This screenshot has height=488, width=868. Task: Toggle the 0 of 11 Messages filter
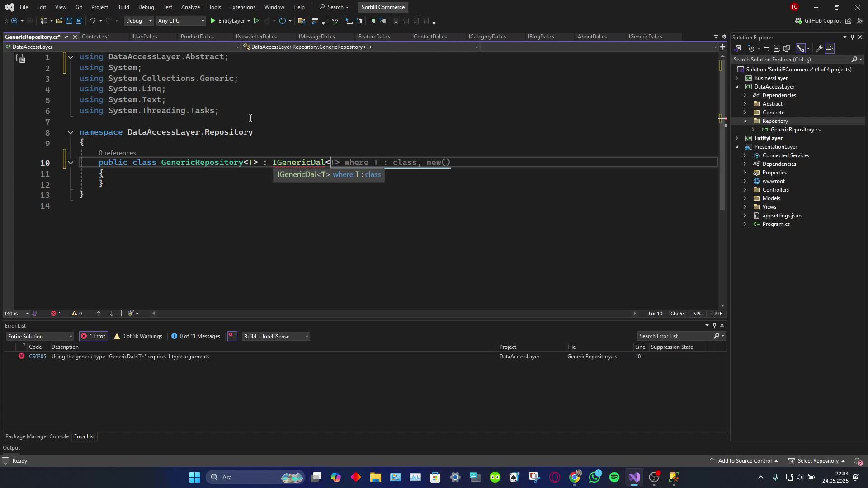pos(196,336)
